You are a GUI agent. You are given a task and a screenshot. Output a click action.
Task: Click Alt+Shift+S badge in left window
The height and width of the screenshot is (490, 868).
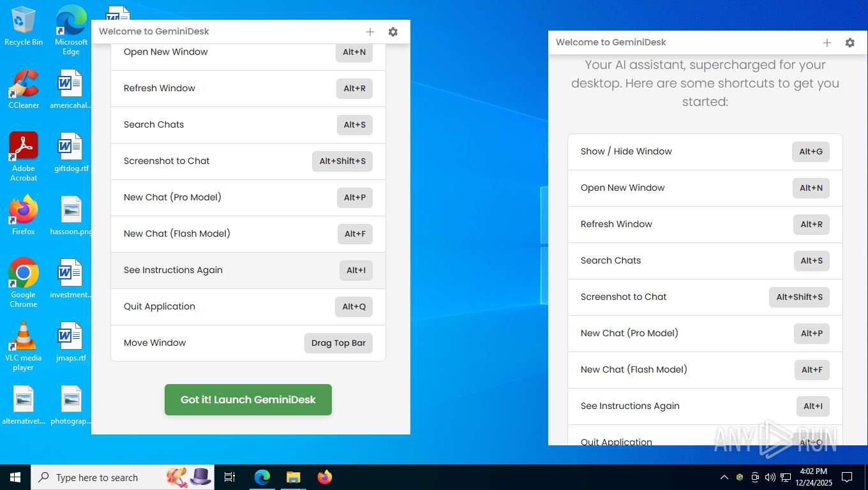[342, 161]
